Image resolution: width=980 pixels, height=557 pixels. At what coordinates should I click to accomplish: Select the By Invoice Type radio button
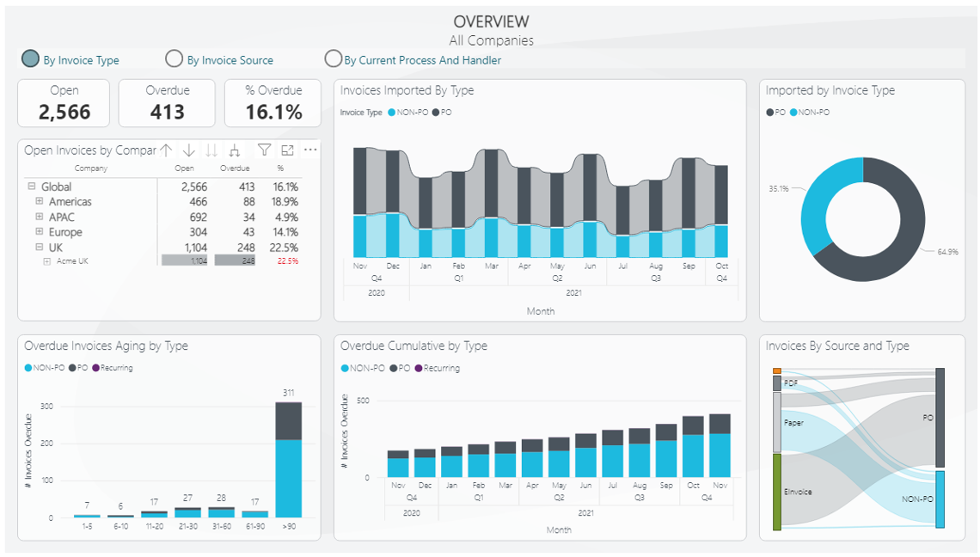[x=31, y=58]
